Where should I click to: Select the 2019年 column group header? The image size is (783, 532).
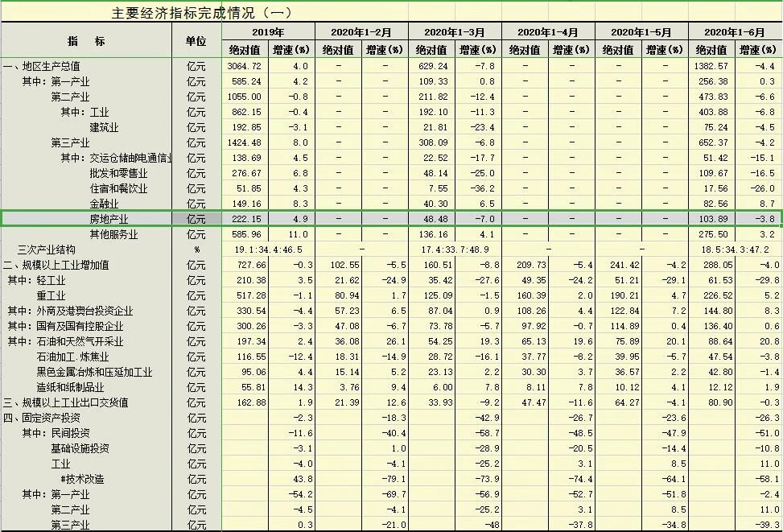(268, 32)
